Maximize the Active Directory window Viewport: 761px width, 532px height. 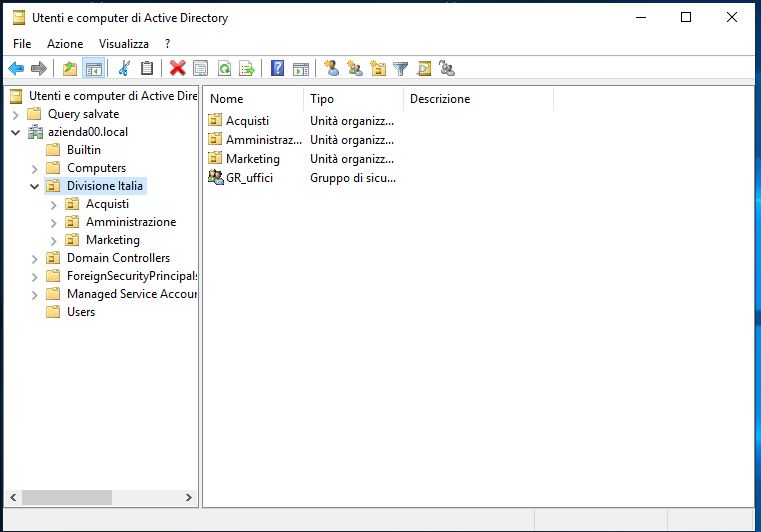pyautogui.click(x=686, y=17)
